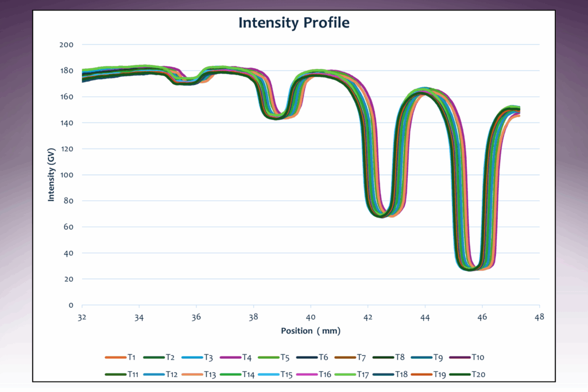Click the 200 label on vertical axis
Image resolution: width=588 pixels, height=392 pixels.
point(66,45)
